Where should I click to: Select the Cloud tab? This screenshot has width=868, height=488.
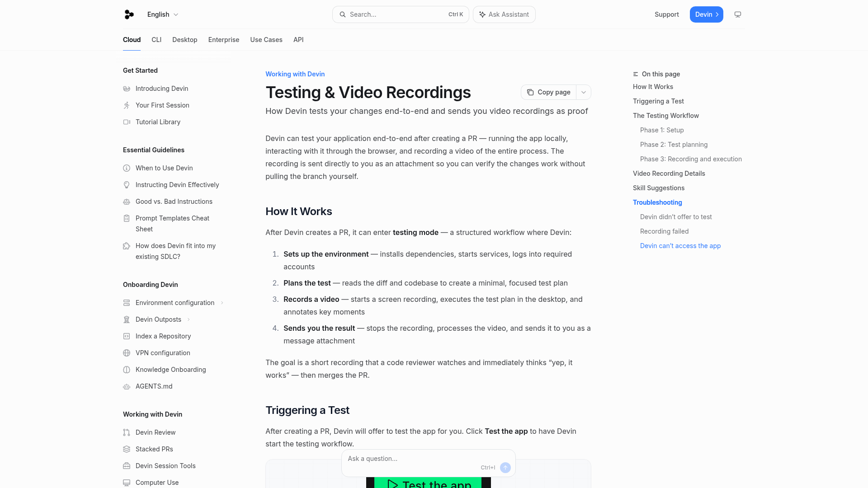pos(132,40)
